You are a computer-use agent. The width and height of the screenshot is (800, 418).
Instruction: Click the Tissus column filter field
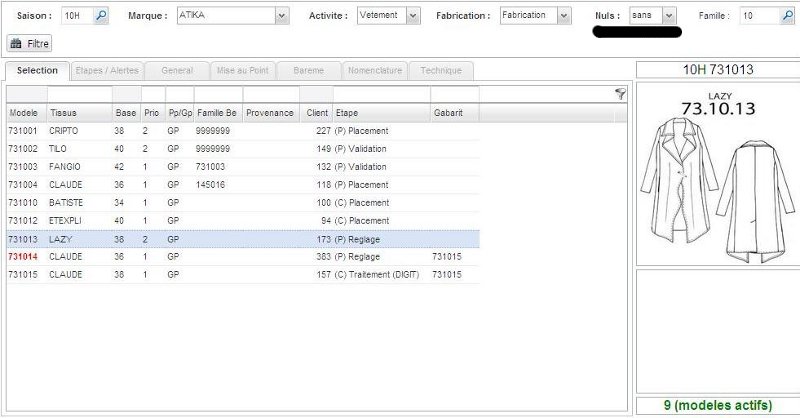point(78,94)
